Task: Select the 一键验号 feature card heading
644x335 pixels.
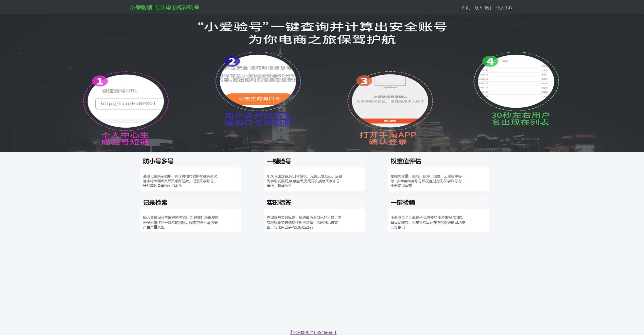Action: pyautogui.click(x=279, y=161)
